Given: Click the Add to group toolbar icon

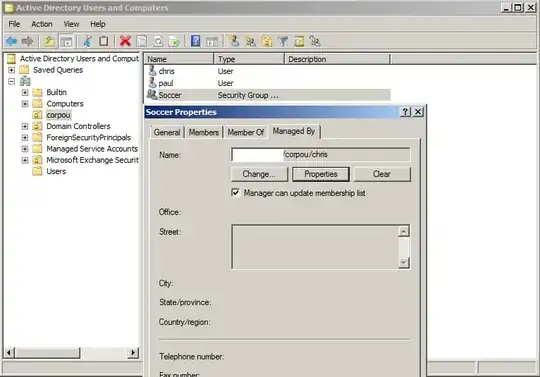Looking at the screenshot, I should 315,41.
